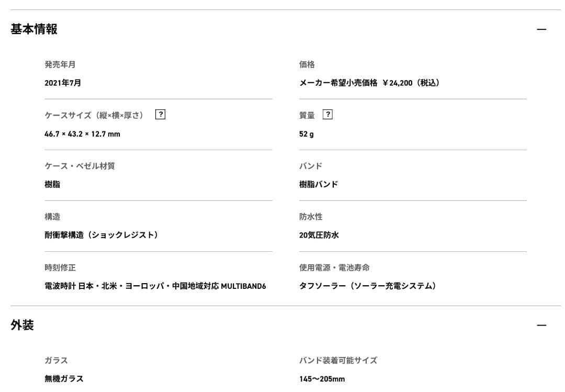Viewport: 565px width, 392px height.
Task: Click the question mark icon next to 質量
Action: (327, 114)
